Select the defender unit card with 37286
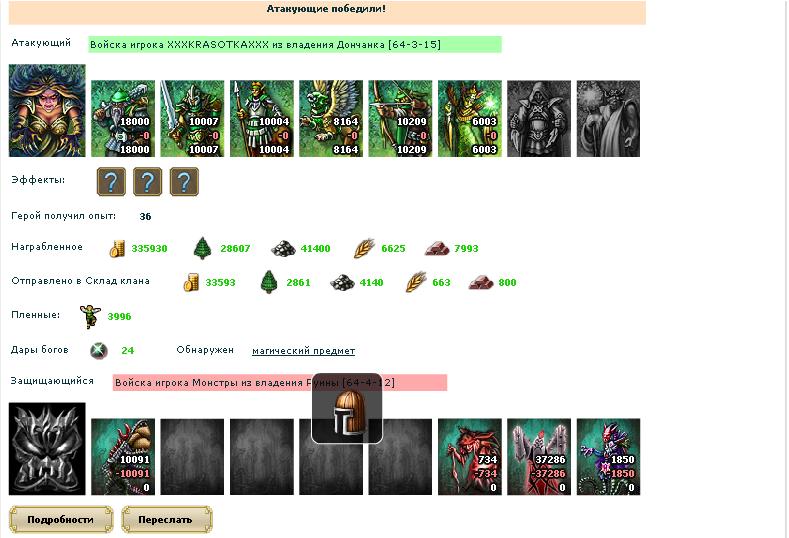789x538 pixels. coord(539,456)
